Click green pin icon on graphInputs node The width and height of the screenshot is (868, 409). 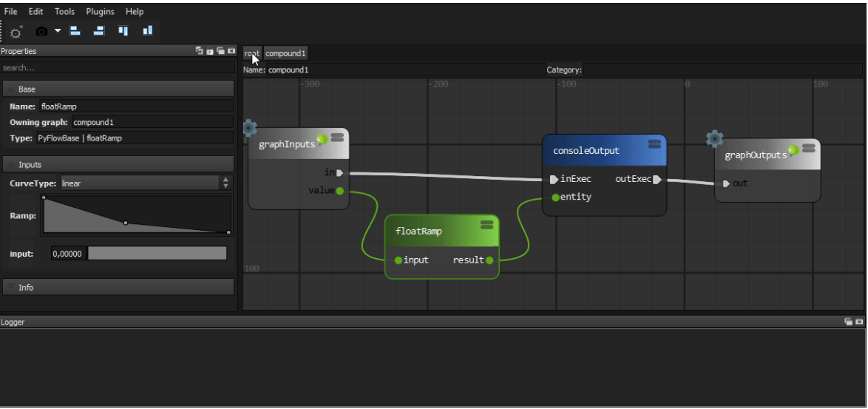[322, 140]
